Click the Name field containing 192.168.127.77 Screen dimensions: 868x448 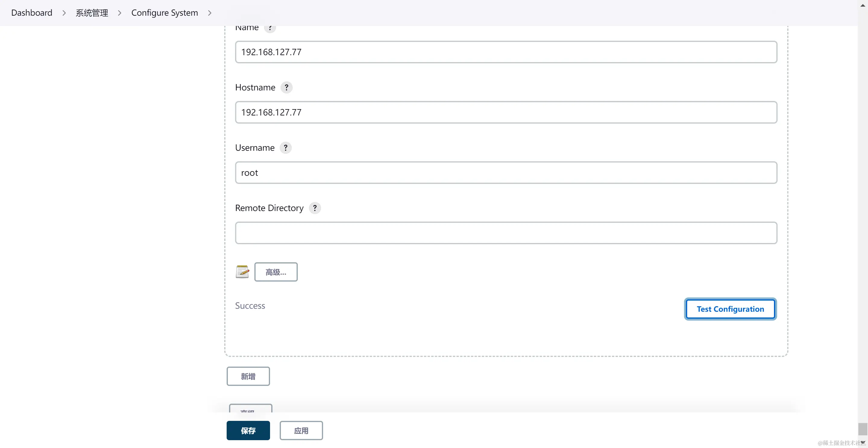pos(506,52)
